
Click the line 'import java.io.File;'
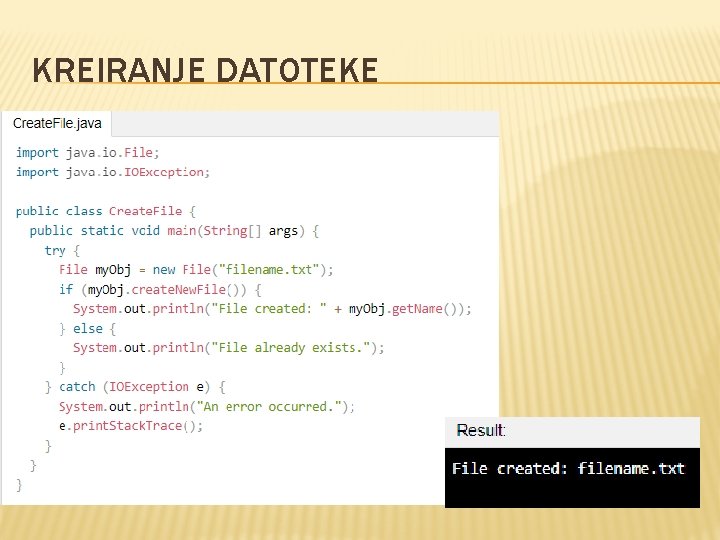click(x=88, y=152)
